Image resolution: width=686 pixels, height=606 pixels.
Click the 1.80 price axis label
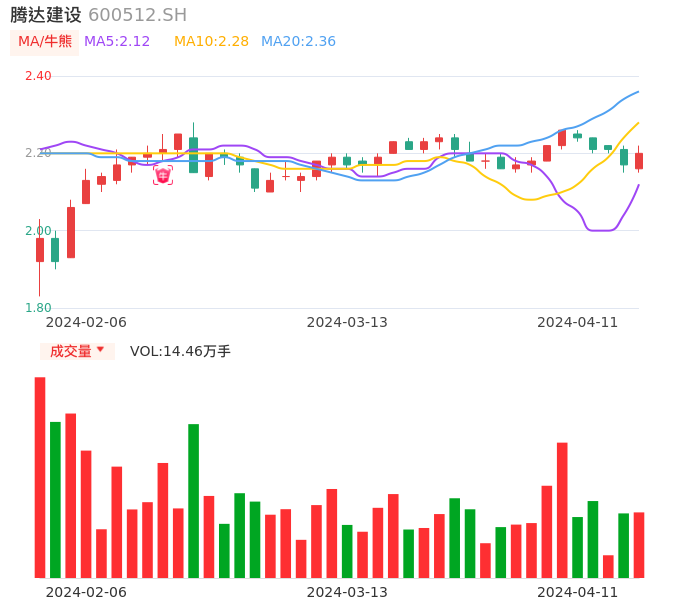pos(38,307)
